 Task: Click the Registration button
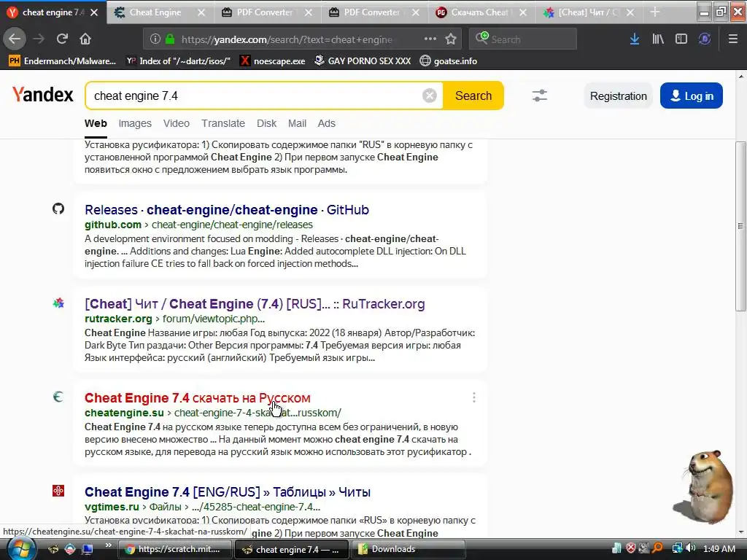(x=618, y=96)
